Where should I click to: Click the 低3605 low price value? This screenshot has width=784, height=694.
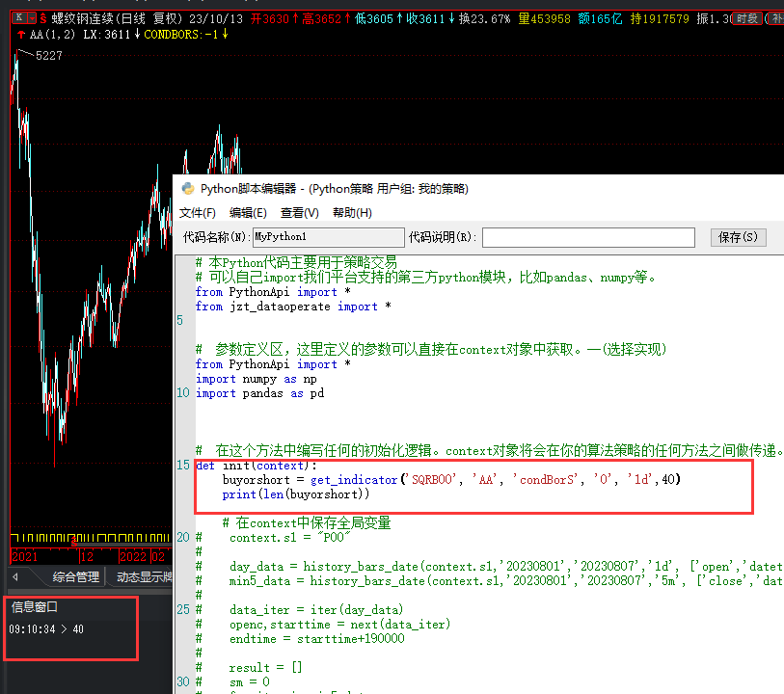coord(378,19)
